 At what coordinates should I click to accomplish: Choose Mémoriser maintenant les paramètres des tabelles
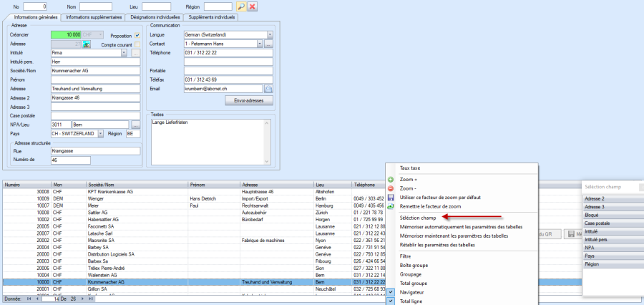point(454,236)
